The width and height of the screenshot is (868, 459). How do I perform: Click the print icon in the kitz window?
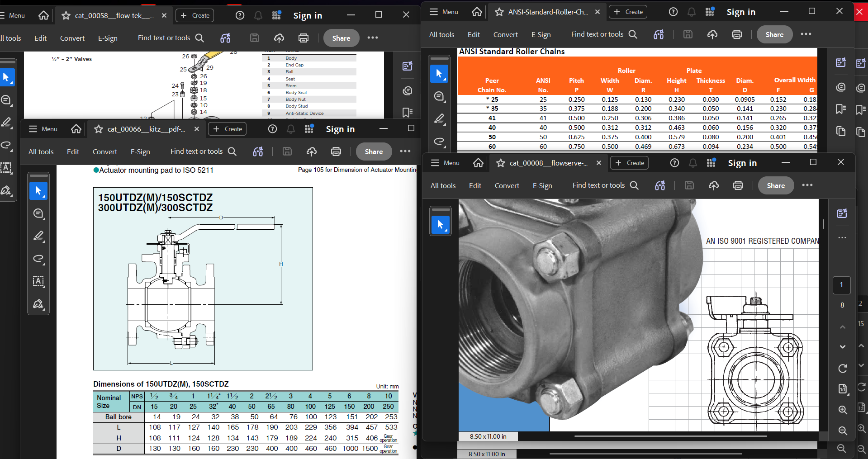pos(336,151)
